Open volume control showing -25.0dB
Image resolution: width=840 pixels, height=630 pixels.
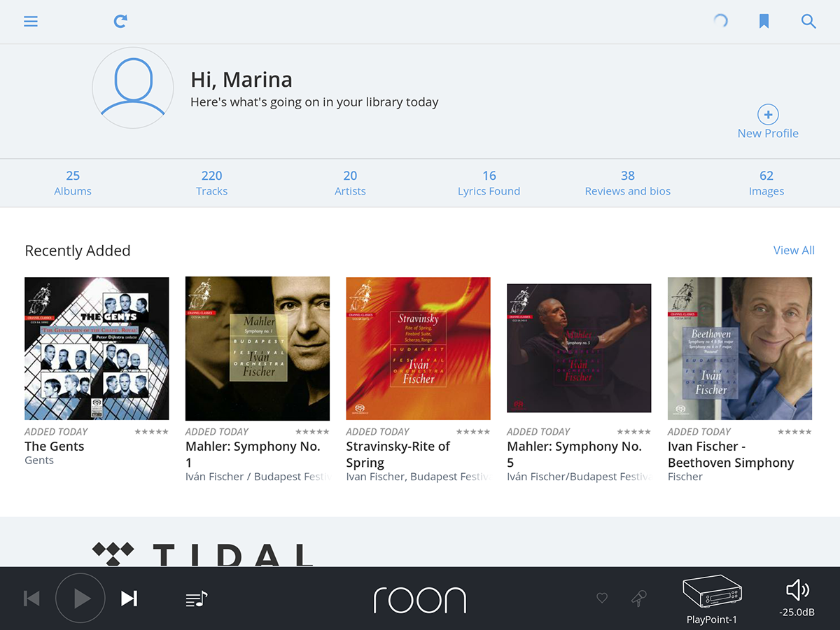[797, 598]
